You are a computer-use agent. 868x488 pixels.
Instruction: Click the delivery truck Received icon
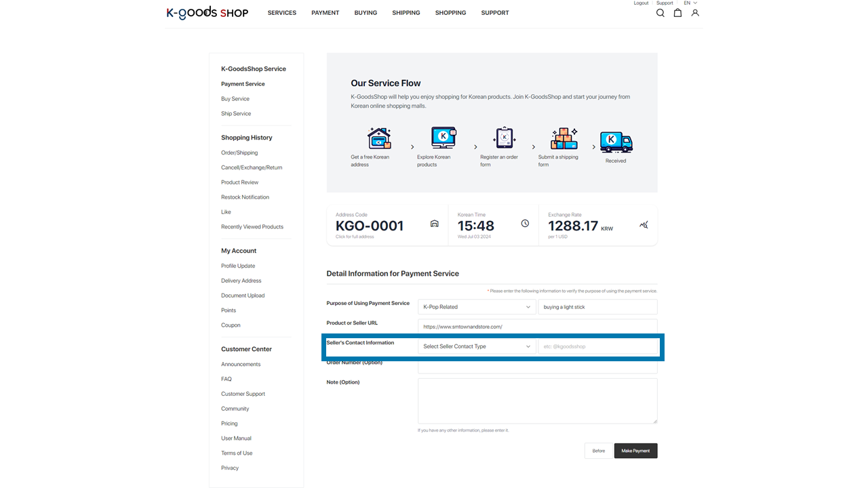tap(616, 142)
